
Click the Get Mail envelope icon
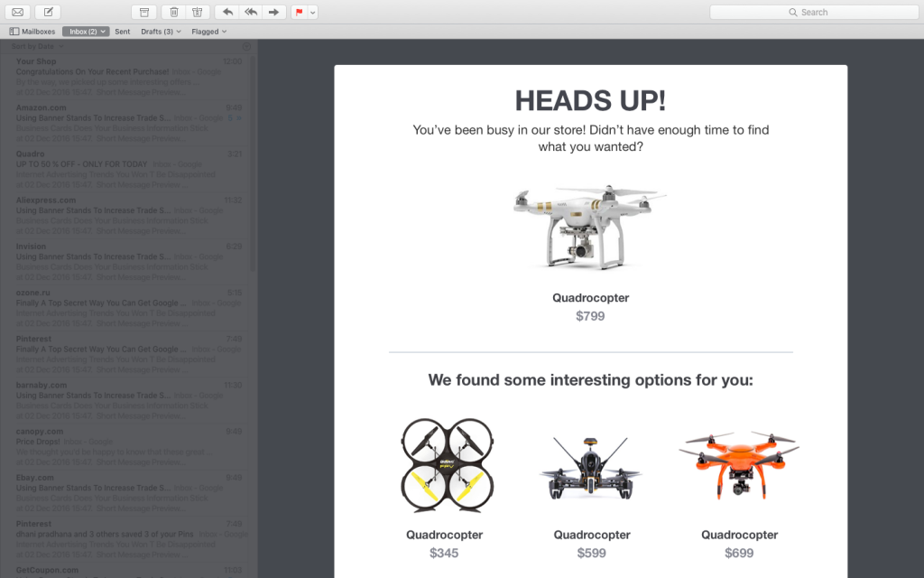pyautogui.click(x=18, y=12)
